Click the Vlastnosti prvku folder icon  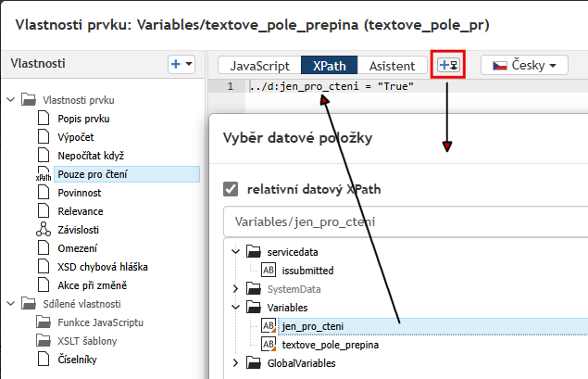click(x=29, y=100)
